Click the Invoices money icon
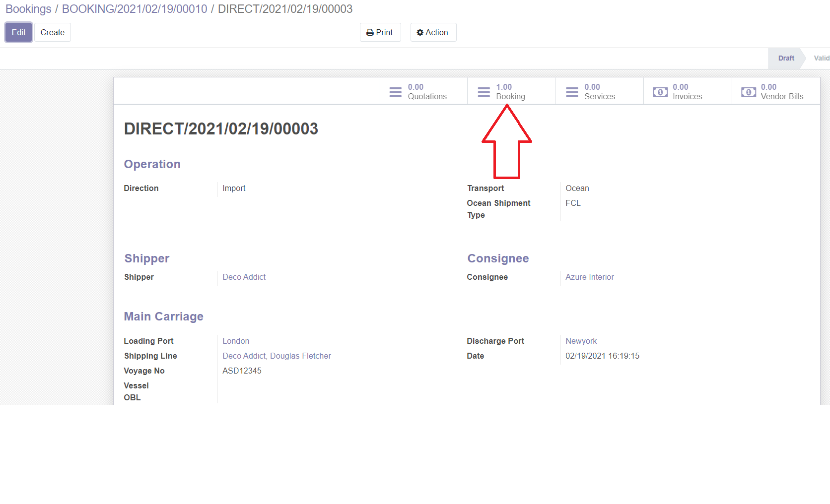Viewport: 830px width, 504px height. [660, 92]
